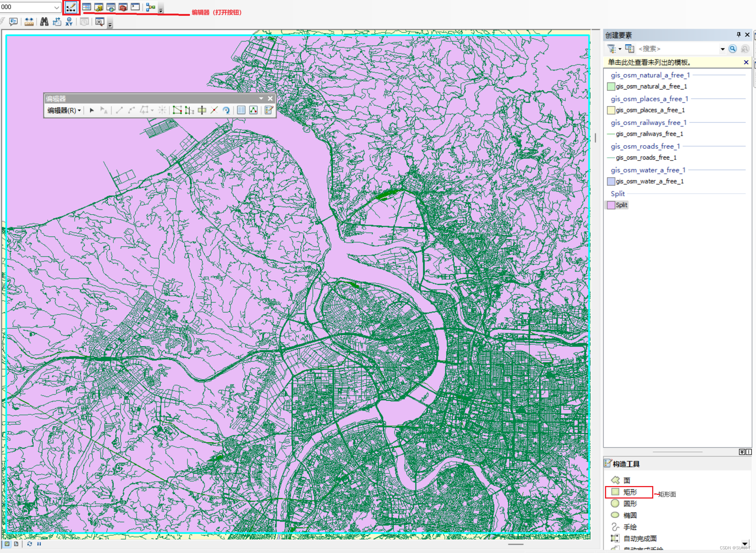Expand the map scale combo box
The width and height of the screenshot is (756, 553).
56,7
